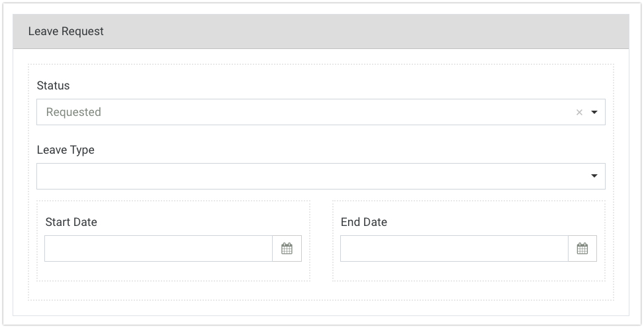
Task: Select the Requested value in Status field
Action: [x=73, y=113]
